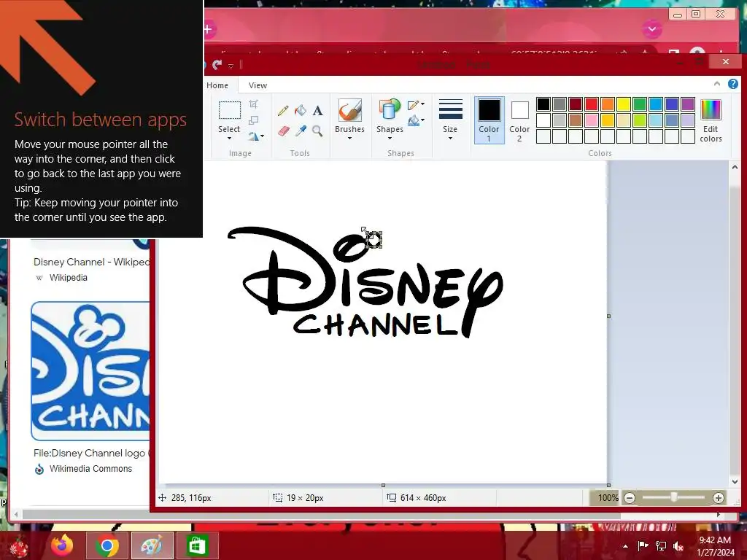Zoom in with the plus button
Screen dimensions: 747x560
coord(719,498)
